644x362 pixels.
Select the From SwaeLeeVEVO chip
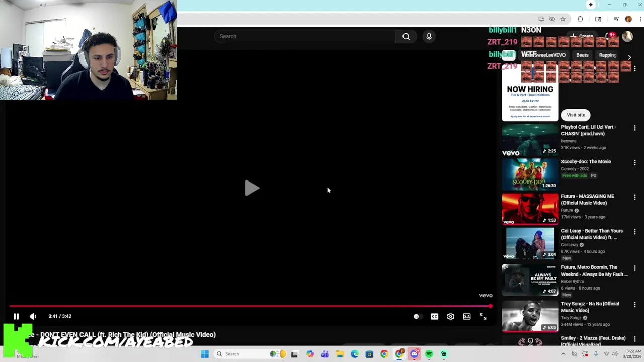pos(544,55)
